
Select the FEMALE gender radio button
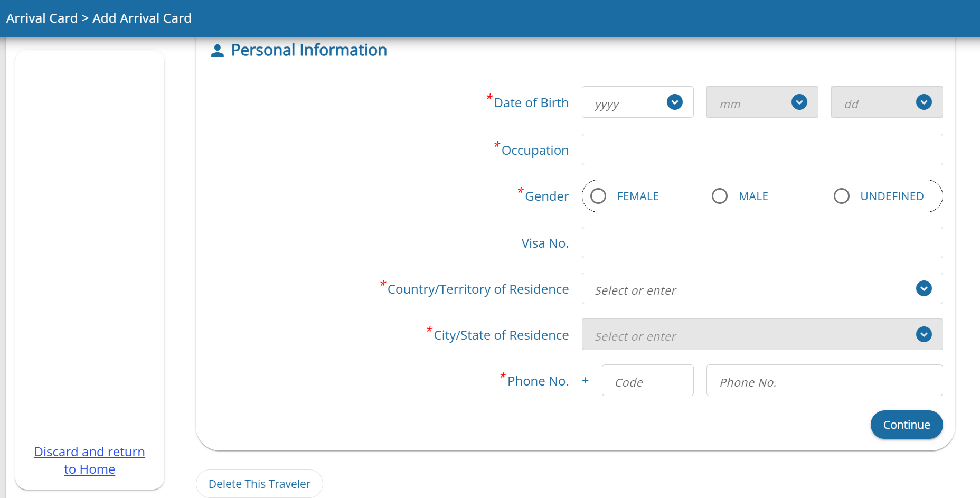pyautogui.click(x=598, y=196)
